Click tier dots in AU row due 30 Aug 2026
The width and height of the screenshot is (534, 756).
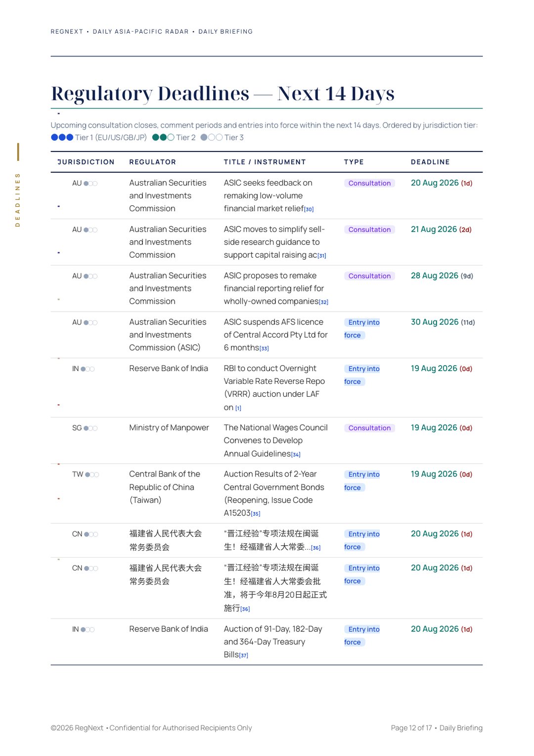(90, 323)
